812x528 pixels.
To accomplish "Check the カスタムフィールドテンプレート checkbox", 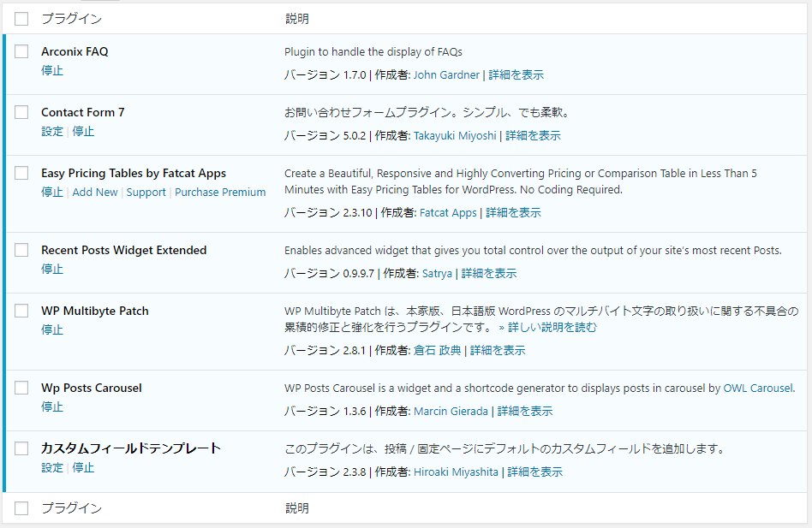I will [x=21, y=448].
